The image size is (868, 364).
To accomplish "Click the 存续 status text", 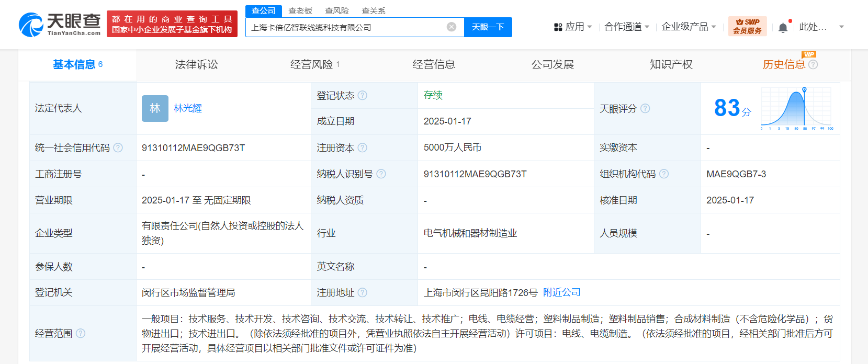I will [x=433, y=95].
